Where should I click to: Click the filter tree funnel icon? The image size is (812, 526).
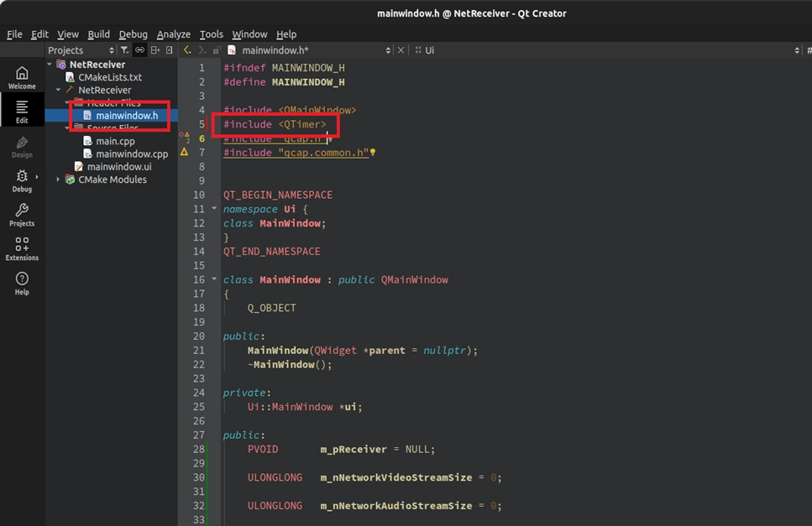[124, 50]
